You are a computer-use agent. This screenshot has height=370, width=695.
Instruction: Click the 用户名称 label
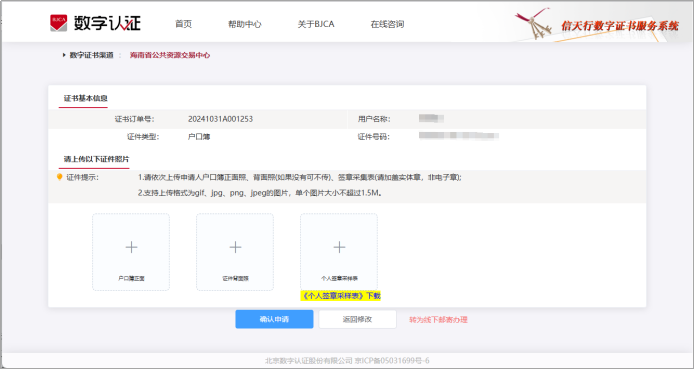point(374,119)
